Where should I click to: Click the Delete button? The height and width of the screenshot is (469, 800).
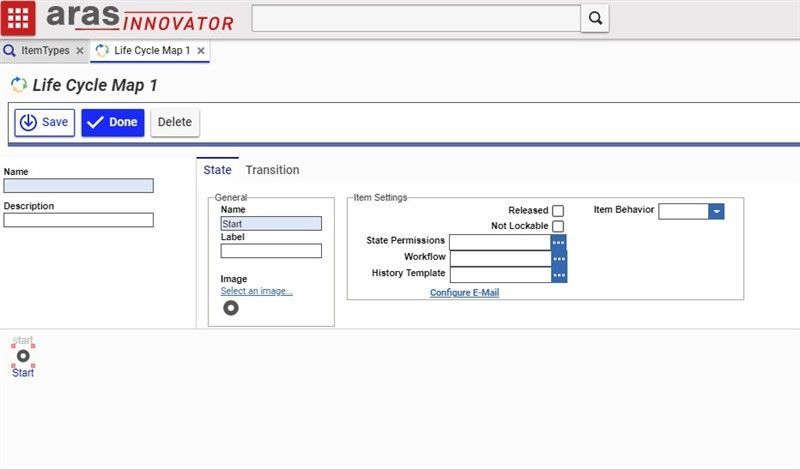point(175,122)
